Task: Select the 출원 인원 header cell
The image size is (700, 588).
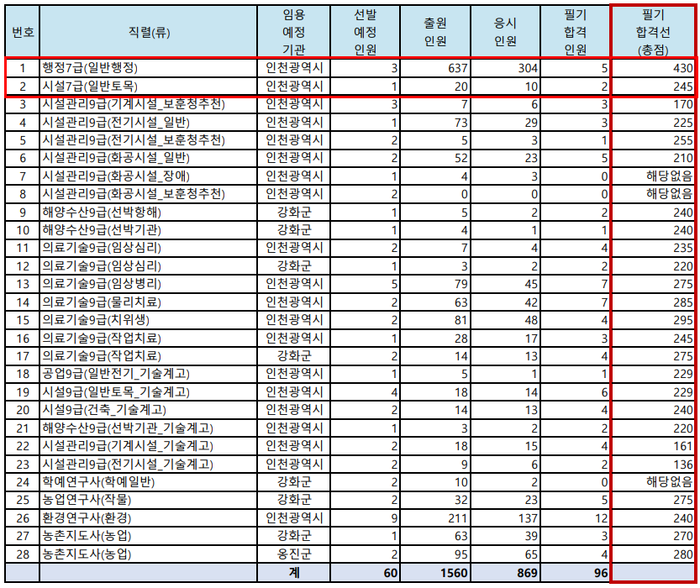Action: tap(435, 32)
